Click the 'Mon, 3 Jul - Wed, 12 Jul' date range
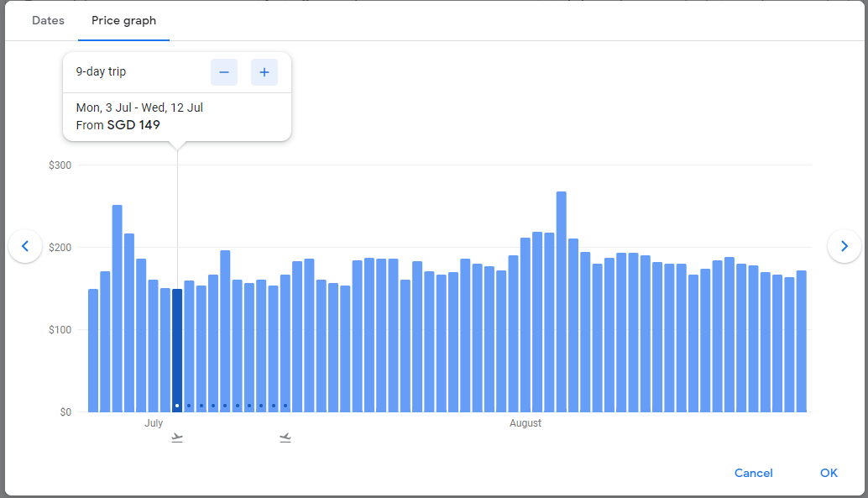The width and height of the screenshot is (868, 498). [139, 107]
